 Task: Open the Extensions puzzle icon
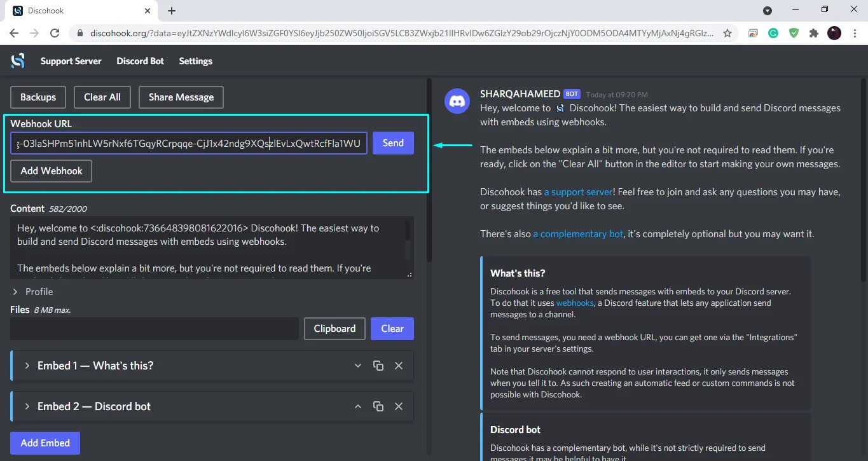pos(814,33)
